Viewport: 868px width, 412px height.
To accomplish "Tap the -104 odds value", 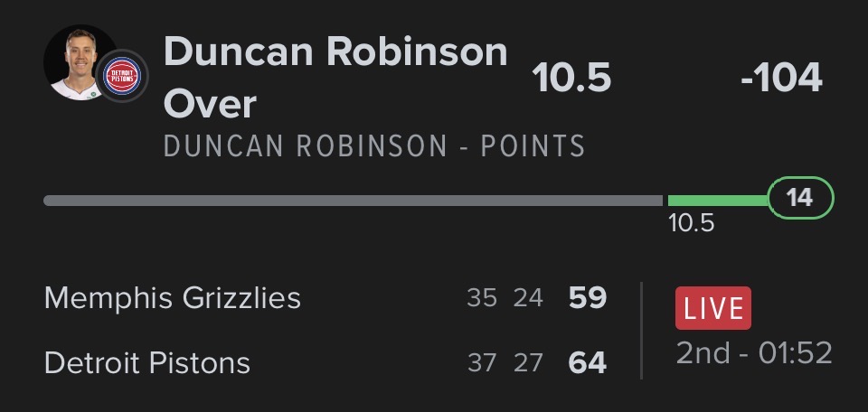I will [x=781, y=79].
